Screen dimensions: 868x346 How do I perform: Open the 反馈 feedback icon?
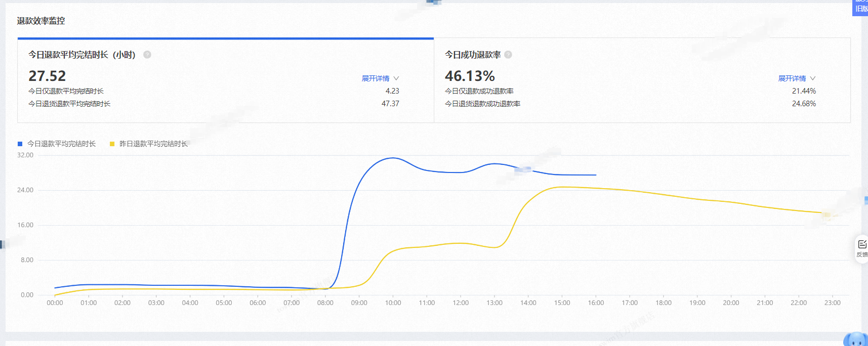(862, 248)
